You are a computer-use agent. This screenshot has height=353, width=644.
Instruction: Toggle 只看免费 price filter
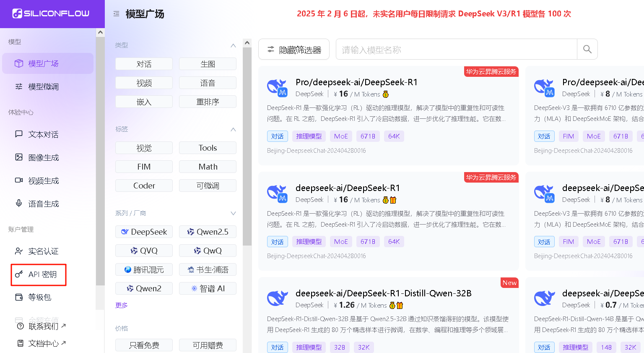point(144,345)
